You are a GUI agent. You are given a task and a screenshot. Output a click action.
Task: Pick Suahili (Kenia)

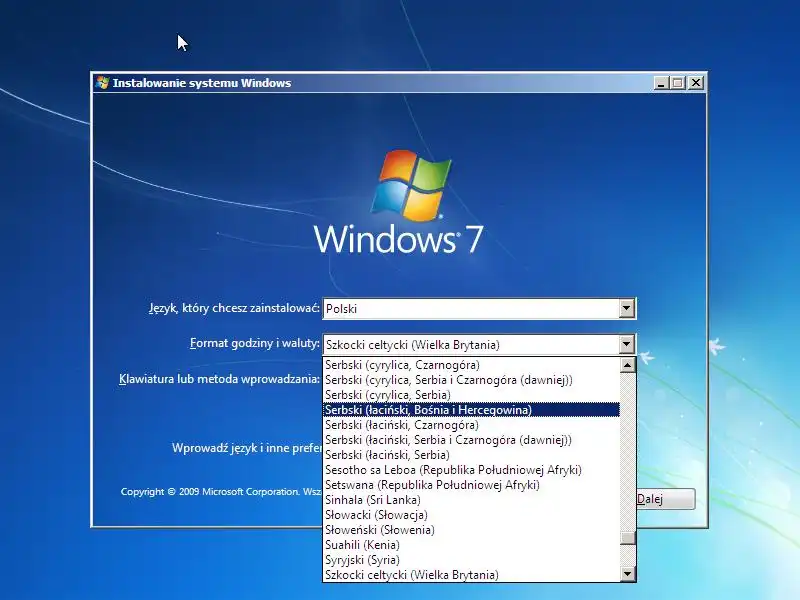point(471,545)
